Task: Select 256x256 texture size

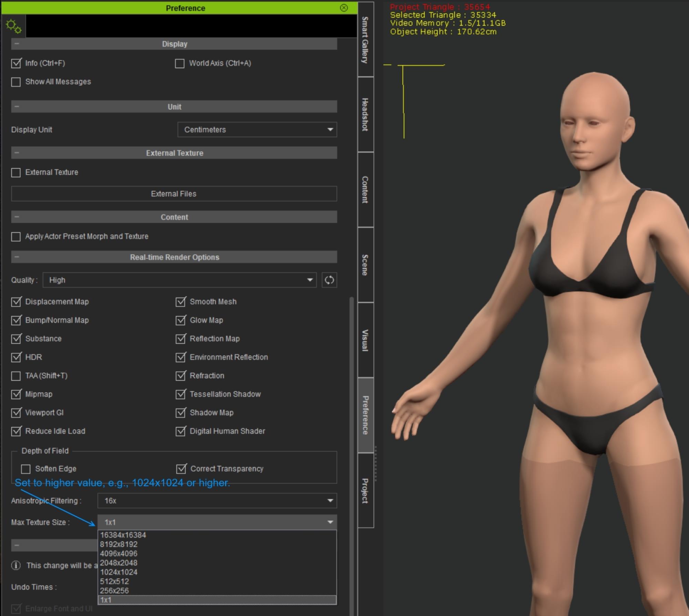Action: click(217, 591)
